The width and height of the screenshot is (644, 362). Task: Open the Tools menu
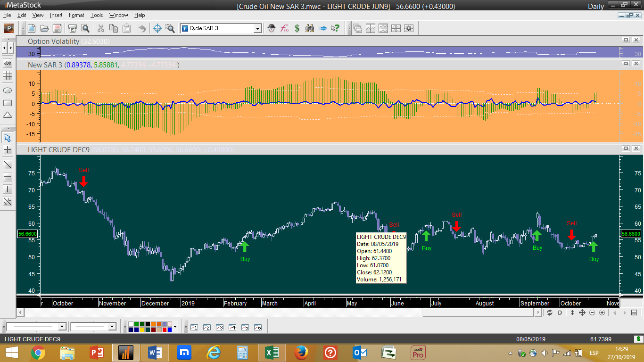pos(97,15)
